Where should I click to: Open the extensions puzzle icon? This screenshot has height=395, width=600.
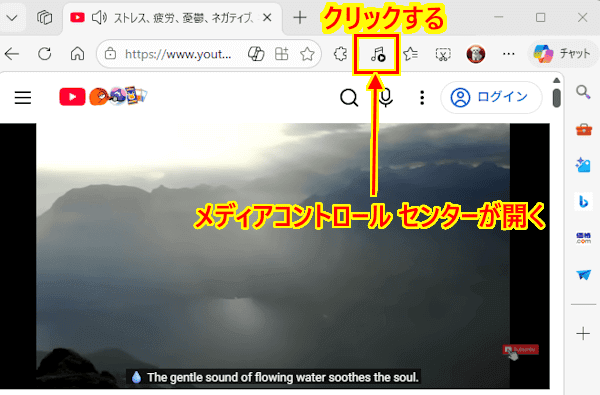(340, 54)
